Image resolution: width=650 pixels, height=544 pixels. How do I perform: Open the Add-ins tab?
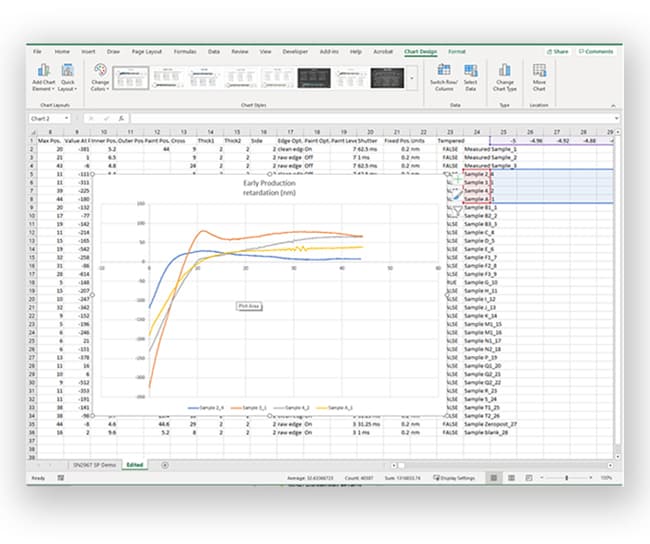pyautogui.click(x=329, y=51)
